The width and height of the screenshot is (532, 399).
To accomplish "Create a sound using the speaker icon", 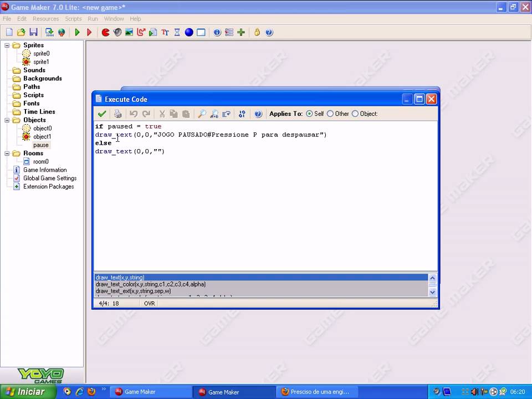I will [x=117, y=32].
